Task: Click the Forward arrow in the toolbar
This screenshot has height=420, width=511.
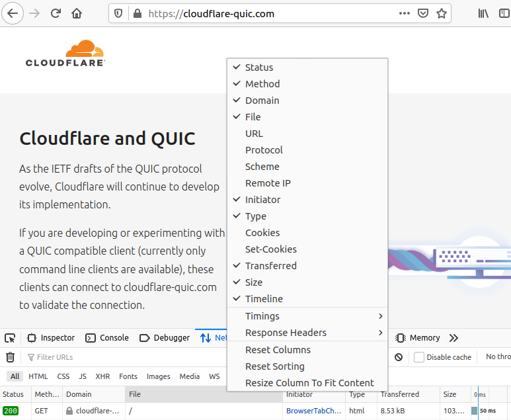Action: point(34,13)
